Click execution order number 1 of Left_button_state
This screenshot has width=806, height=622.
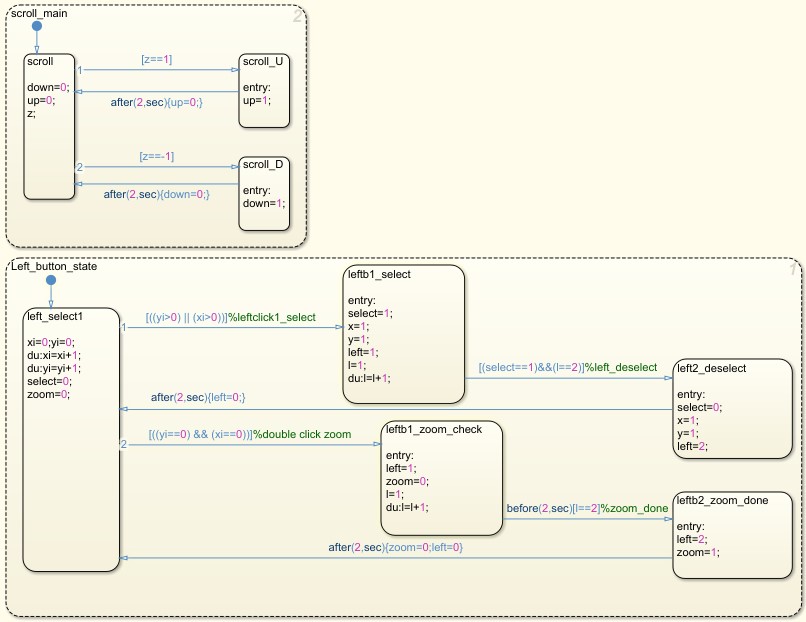point(794,269)
